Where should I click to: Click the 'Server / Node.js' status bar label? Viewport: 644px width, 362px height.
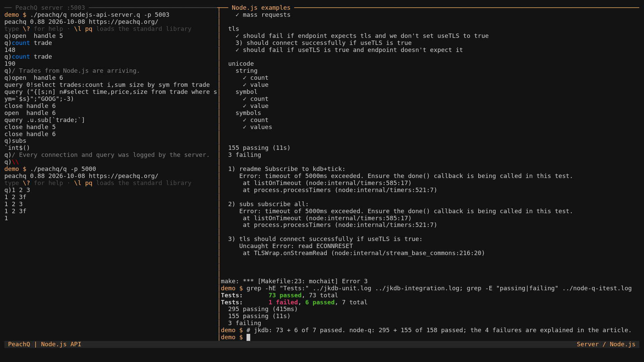606,344
